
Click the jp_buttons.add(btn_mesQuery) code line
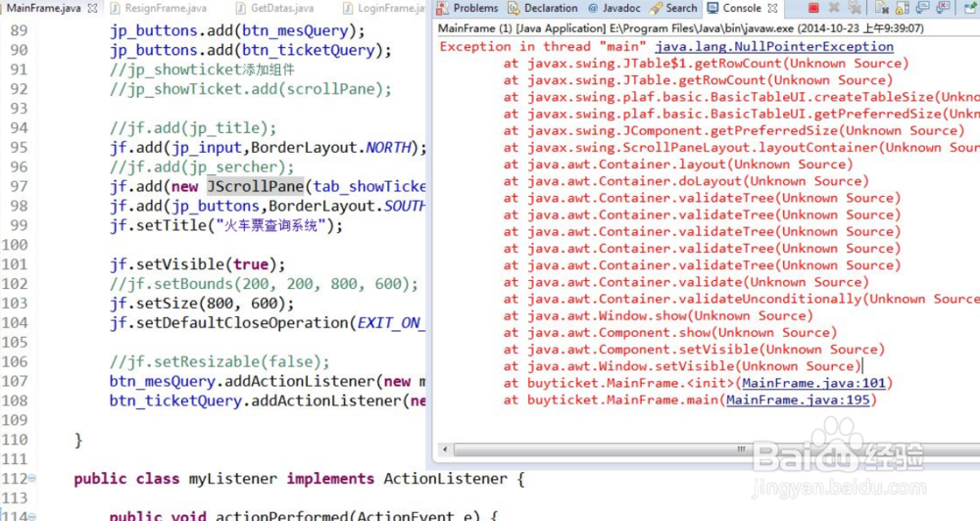237,30
